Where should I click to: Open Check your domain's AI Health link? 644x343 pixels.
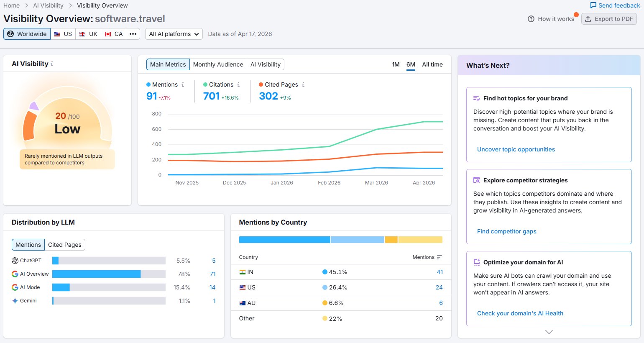click(x=520, y=313)
